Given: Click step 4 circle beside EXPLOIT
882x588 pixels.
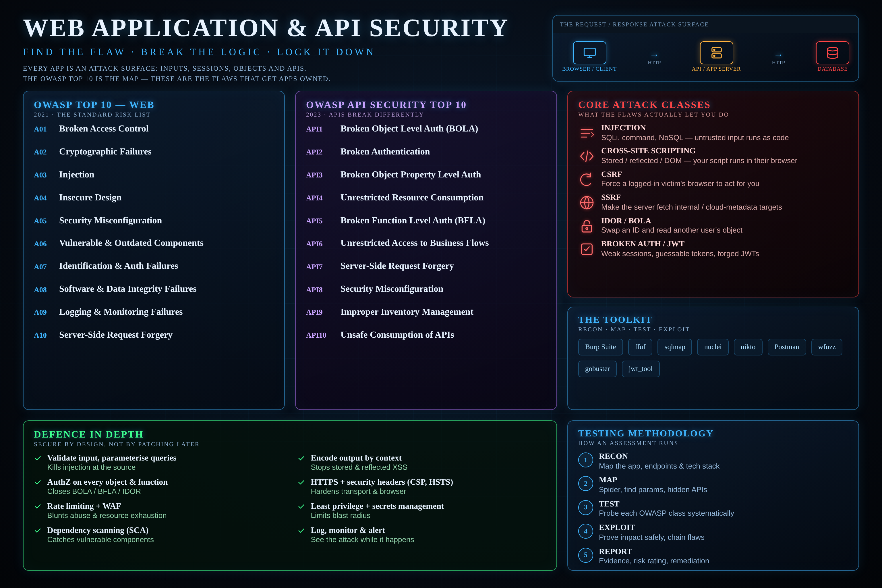Looking at the screenshot, I should (x=586, y=531).
